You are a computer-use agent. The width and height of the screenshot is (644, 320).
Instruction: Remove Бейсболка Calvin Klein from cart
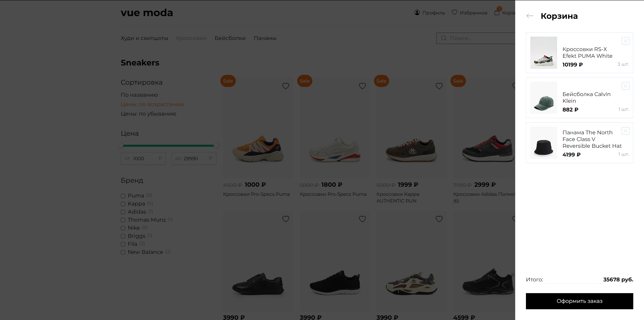click(625, 86)
